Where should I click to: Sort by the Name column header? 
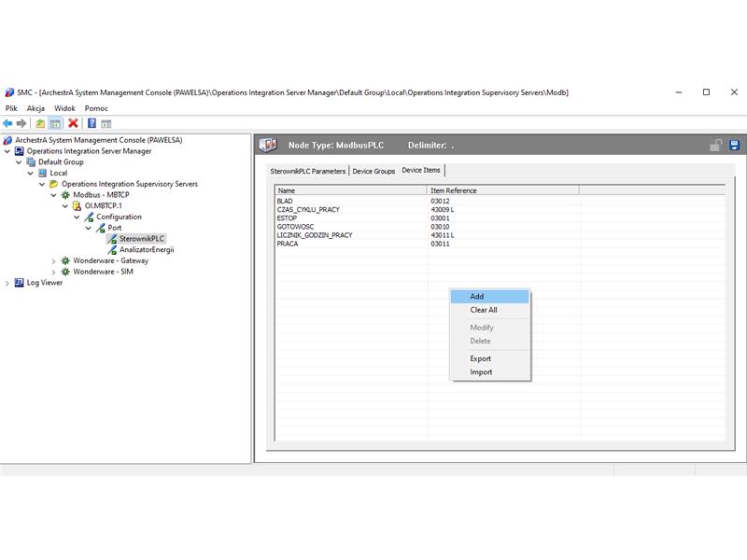click(351, 190)
